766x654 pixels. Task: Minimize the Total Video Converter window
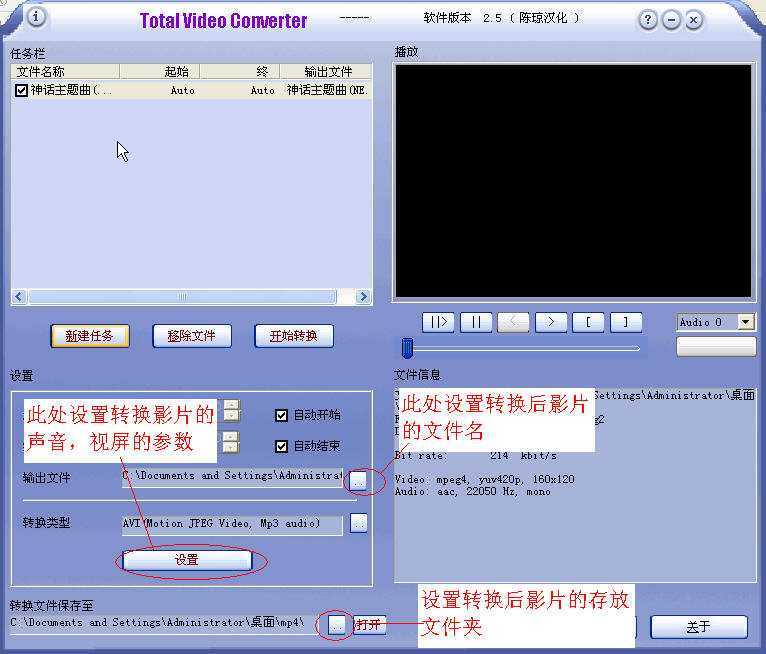(x=671, y=20)
